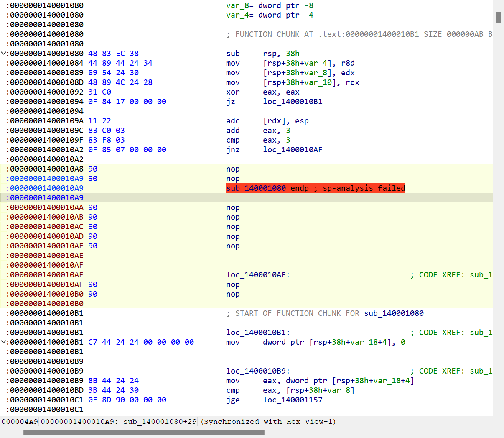Image resolution: width=504 pixels, height=438 pixels.
Task: Follow jz target loc_1400010B1 operand
Action: click(x=293, y=102)
